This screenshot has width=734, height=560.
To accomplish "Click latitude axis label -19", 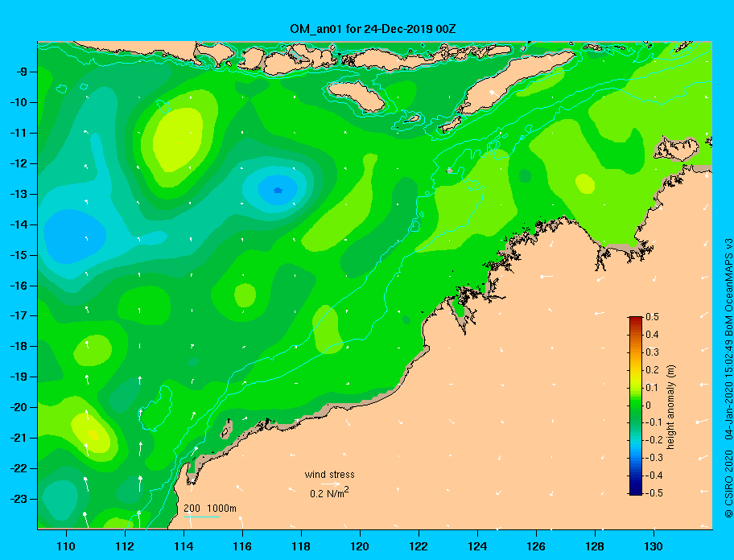I will (x=19, y=377).
